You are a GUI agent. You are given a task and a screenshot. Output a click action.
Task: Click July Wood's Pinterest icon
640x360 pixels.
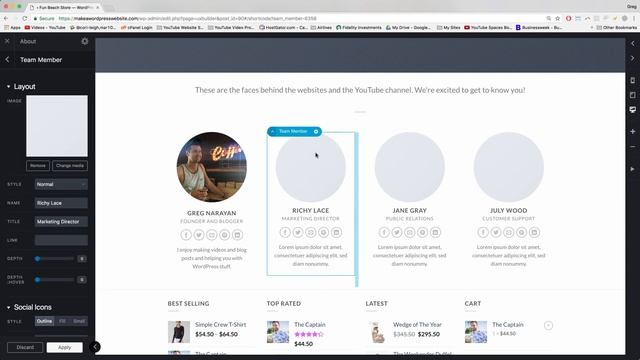[522, 232]
